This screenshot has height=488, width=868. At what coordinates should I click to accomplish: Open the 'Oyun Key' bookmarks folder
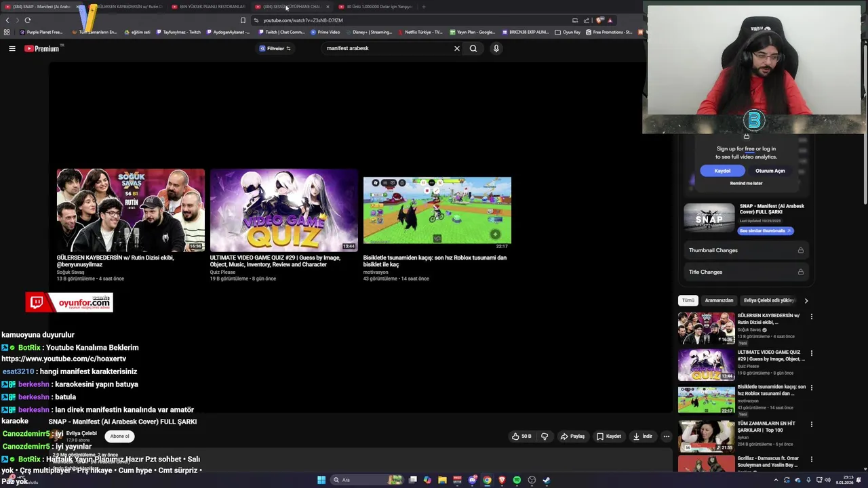(x=568, y=32)
